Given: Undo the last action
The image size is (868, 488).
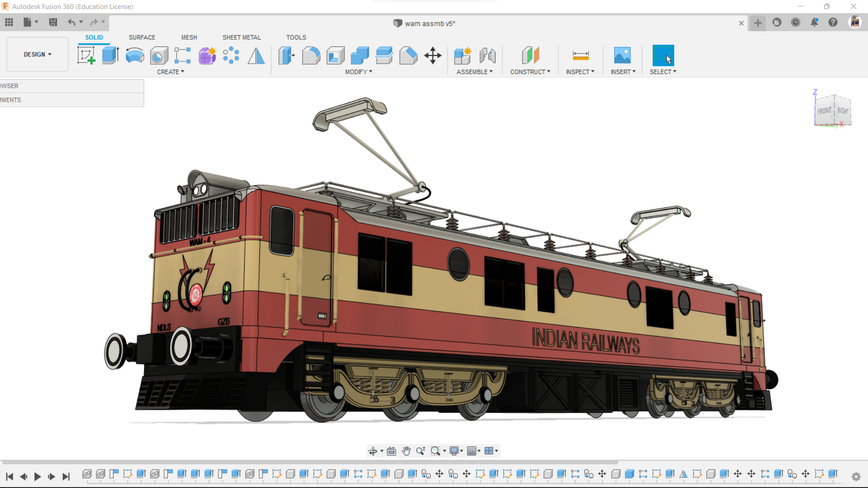Looking at the screenshot, I should [x=71, y=22].
